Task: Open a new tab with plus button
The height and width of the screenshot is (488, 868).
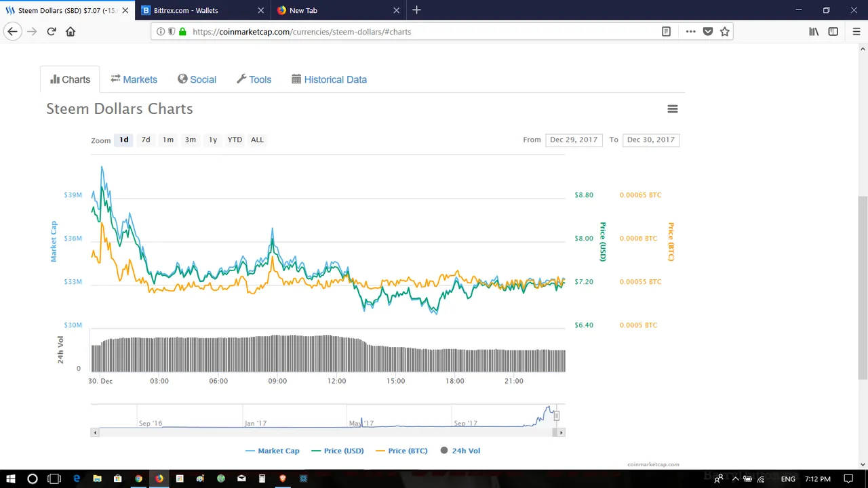Action: click(416, 10)
